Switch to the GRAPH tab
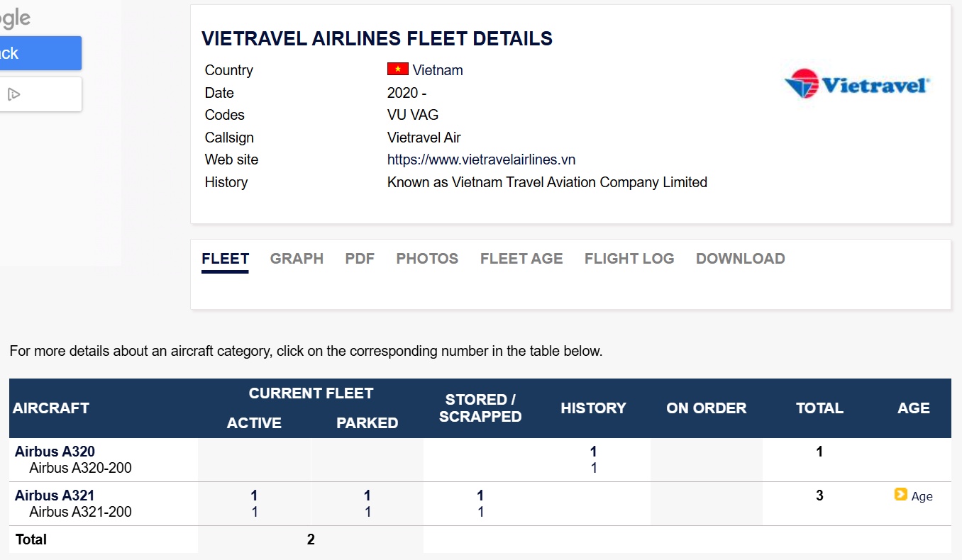 [297, 259]
